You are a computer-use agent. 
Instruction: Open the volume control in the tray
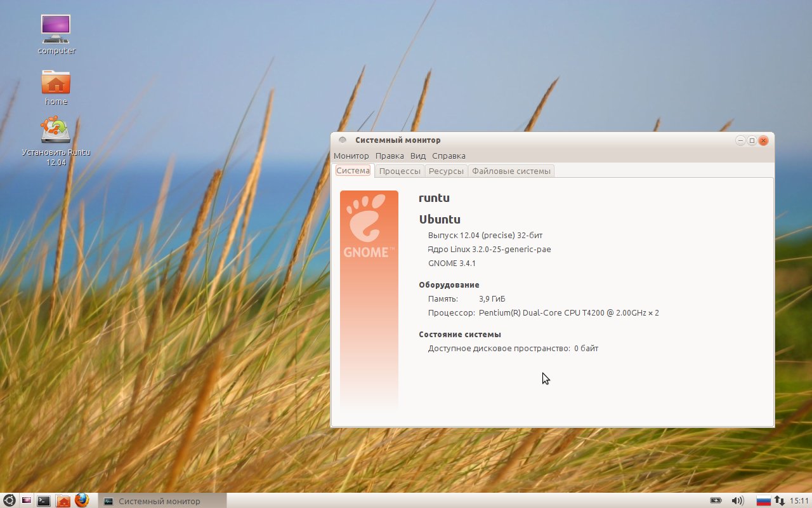737,500
